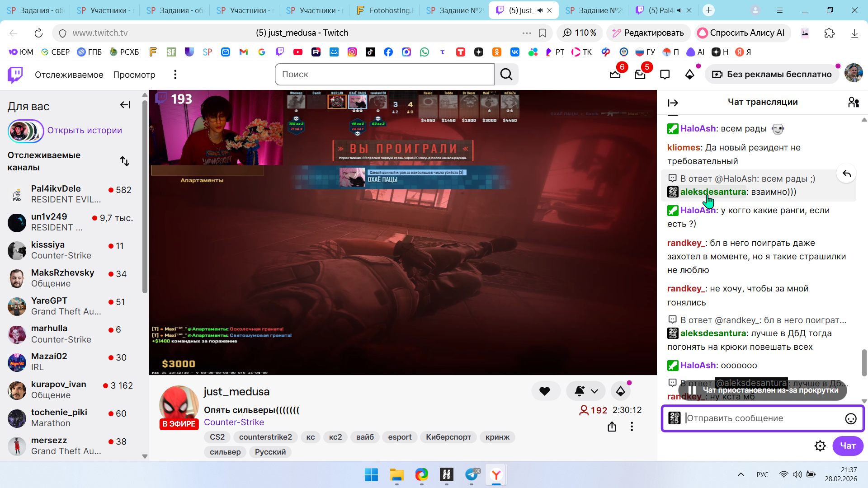Open the emote picker smiley
The height and width of the screenshot is (488, 868).
click(850, 419)
